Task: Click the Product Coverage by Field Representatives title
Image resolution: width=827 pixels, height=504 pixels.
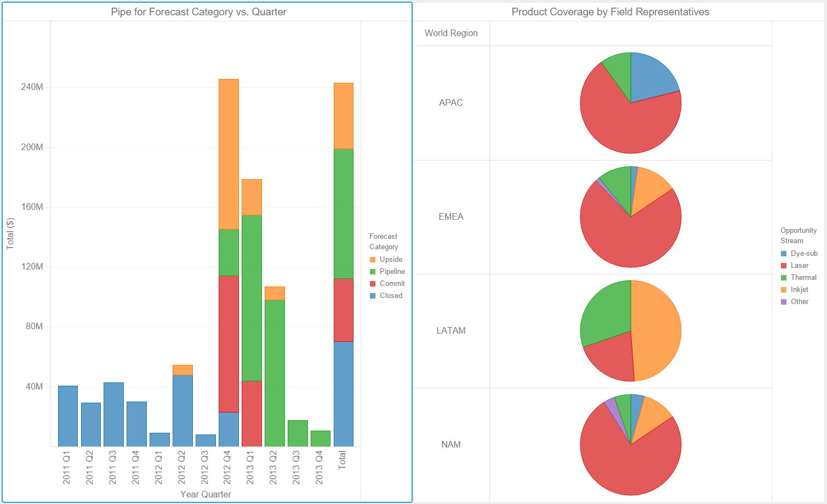Action: click(x=610, y=12)
